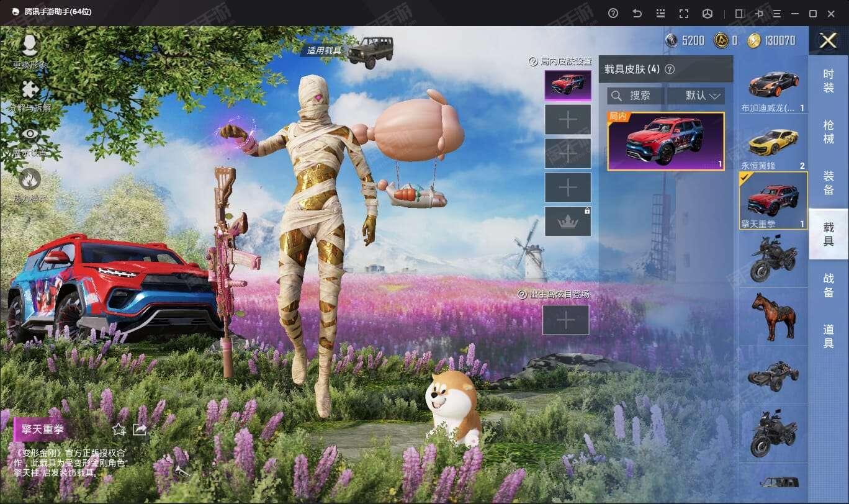Viewport: 849px width, 504px height.
Task: Add a skin in the 出生岛炫目登场 plus slot
Action: 566,320
